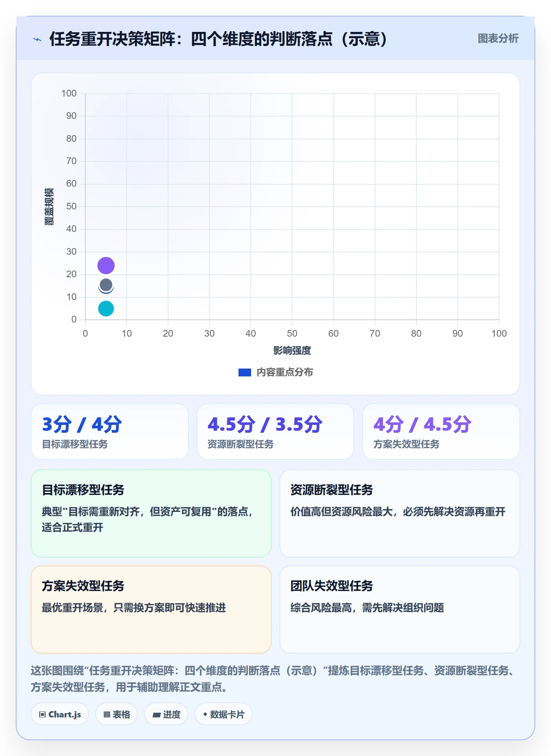Click the purple data point in the chart

(x=106, y=265)
